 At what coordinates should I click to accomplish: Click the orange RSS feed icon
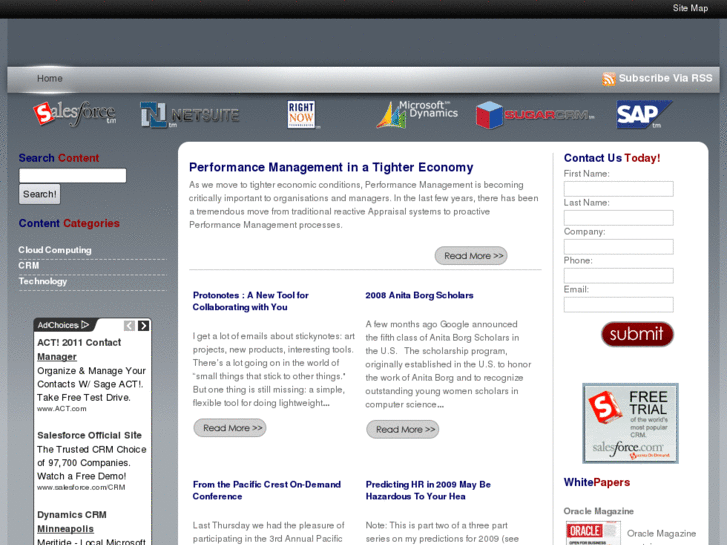[x=608, y=79]
